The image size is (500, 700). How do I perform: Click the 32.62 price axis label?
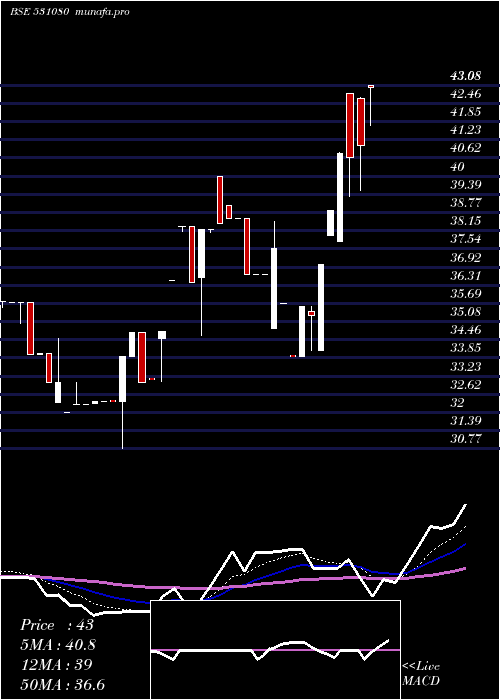click(466, 384)
